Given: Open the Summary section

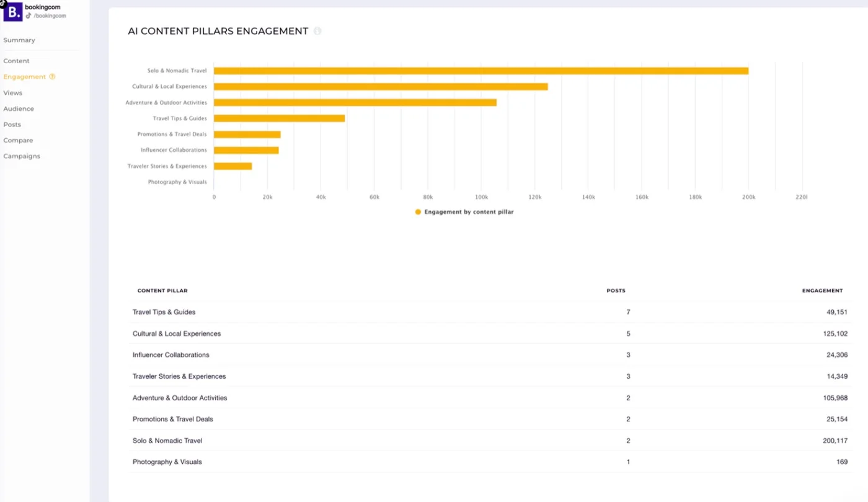Looking at the screenshot, I should [19, 40].
